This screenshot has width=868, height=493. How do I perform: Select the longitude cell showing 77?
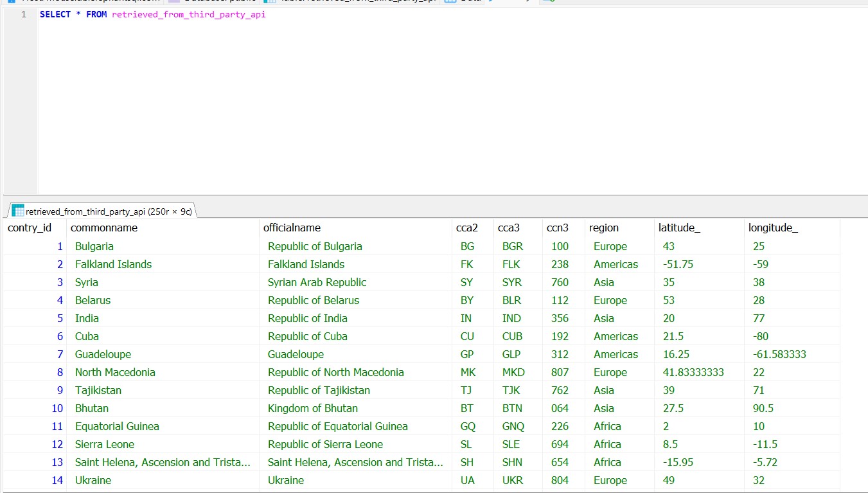(792, 318)
